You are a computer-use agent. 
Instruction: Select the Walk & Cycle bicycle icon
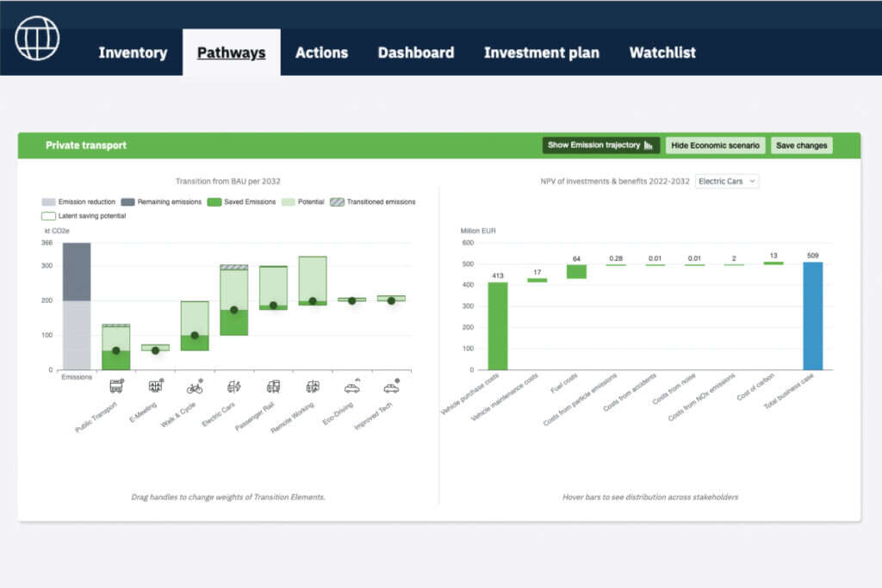pyautogui.click(x=195, y=387)
